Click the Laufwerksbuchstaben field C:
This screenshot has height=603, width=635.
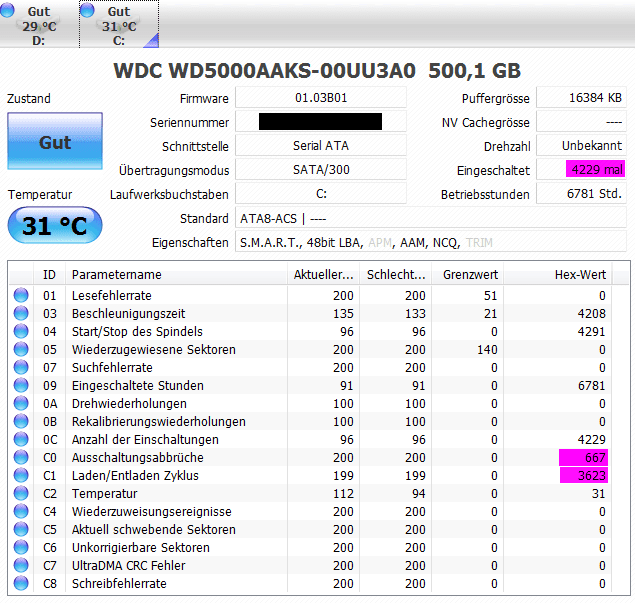click(x=321, y=194)
